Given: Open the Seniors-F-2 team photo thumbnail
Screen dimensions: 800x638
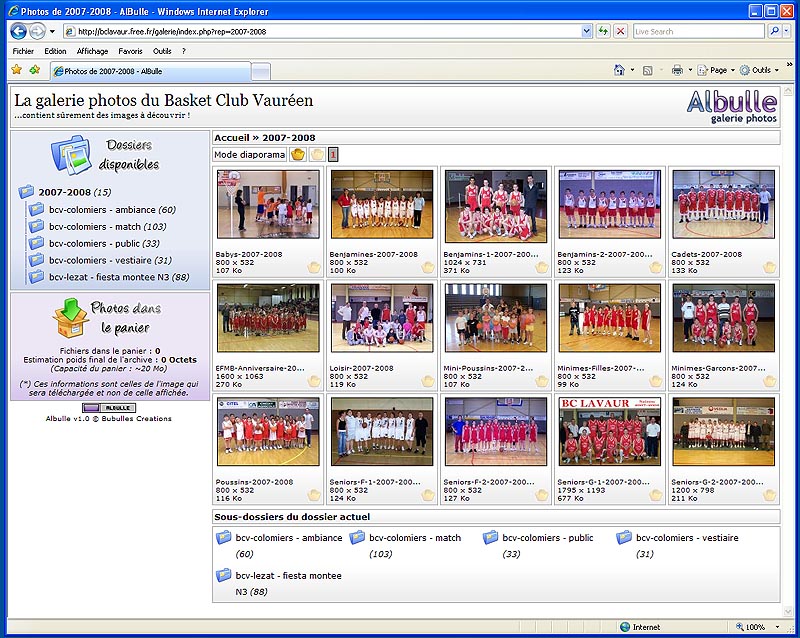Looking at the screenshot, I should click(x=496, y=432).
